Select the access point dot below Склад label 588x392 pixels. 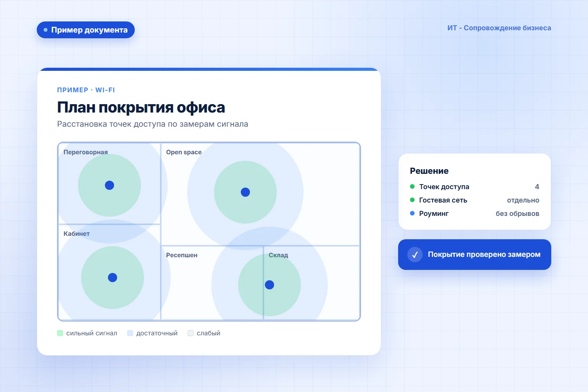[x=269, y=285]
